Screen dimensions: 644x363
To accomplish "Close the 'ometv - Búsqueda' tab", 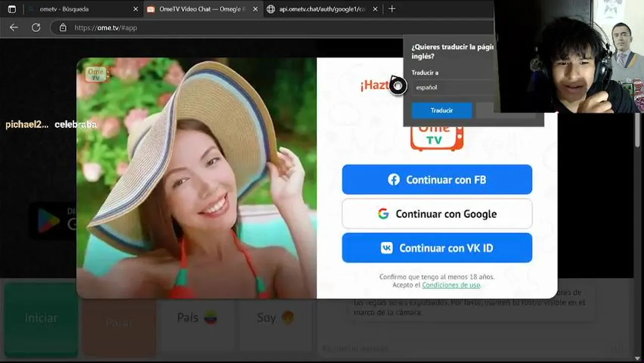I will point(135,9).
